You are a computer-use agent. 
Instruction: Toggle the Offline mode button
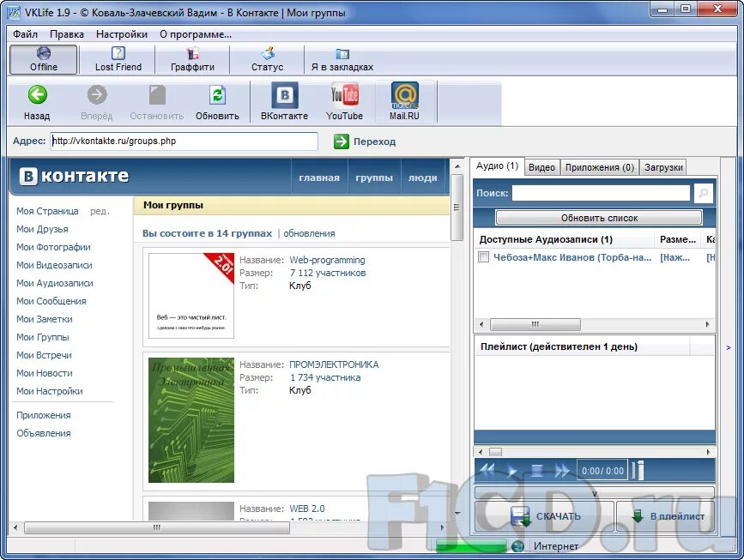point(43,60)
